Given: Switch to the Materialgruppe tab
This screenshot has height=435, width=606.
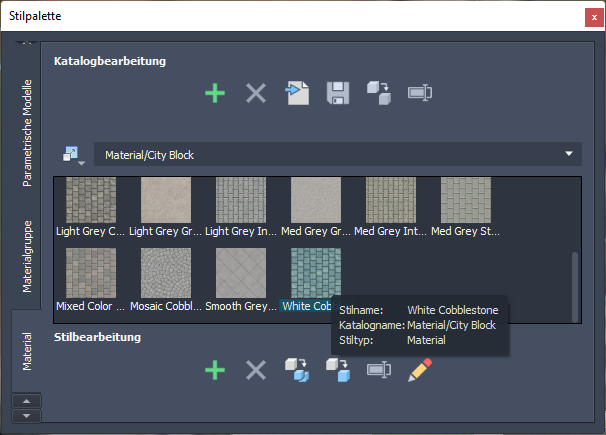Looking at the screenshot, I should pyautogui.click(x=27, y=257).
